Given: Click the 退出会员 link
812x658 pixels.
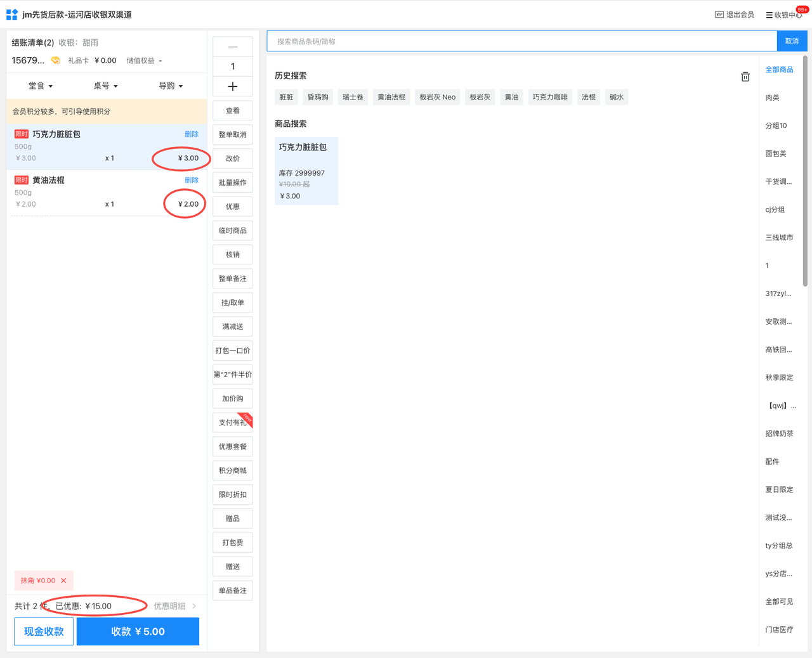Looking at the screenshot, I should pos(740,15).
